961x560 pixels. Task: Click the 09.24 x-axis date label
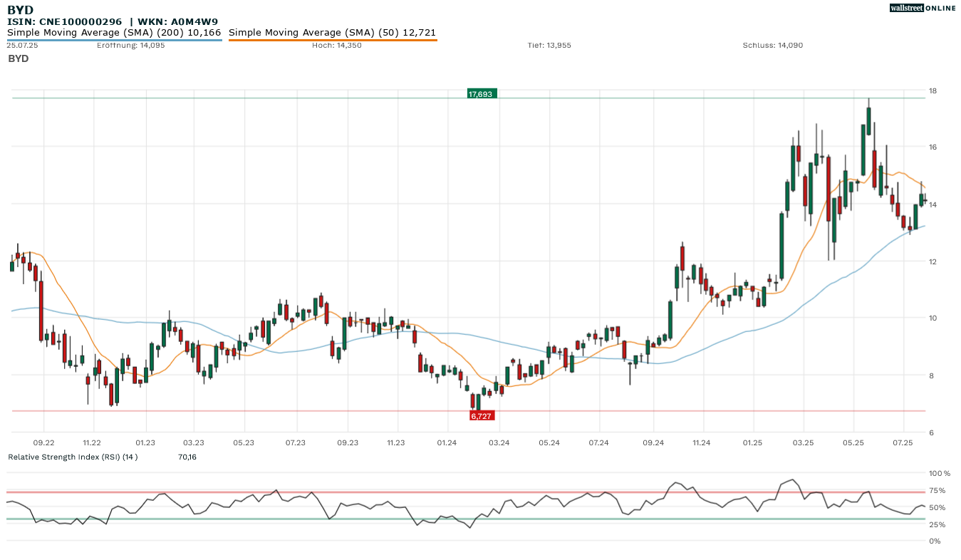coord(653,442)
